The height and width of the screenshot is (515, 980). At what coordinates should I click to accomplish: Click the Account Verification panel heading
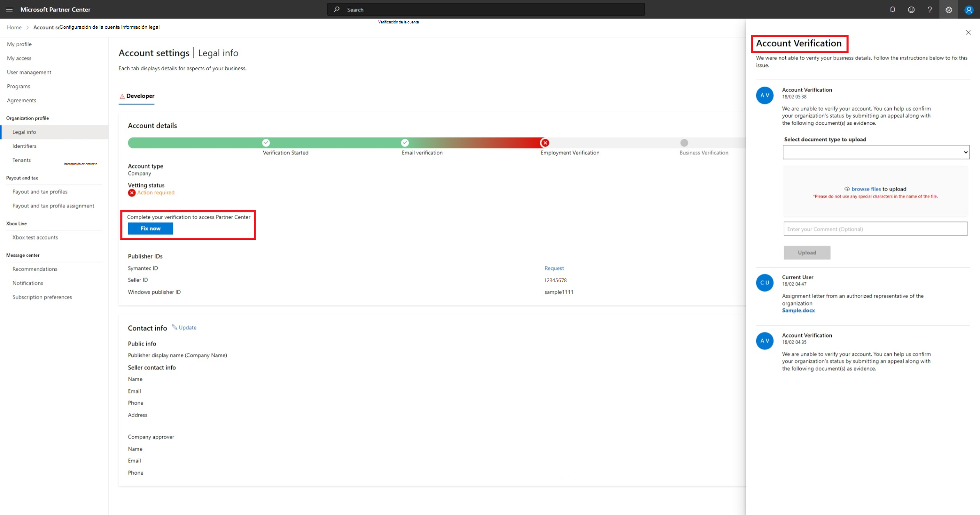point(799,43)
